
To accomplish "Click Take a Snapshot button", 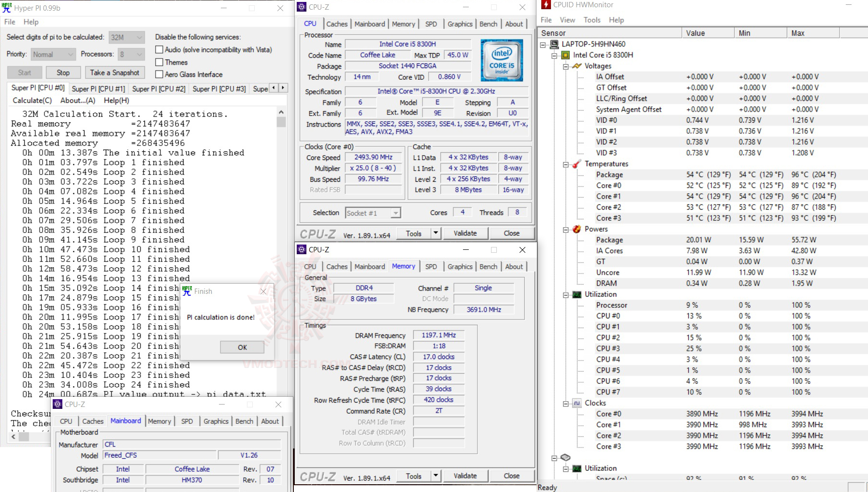I will pos(115,72).
